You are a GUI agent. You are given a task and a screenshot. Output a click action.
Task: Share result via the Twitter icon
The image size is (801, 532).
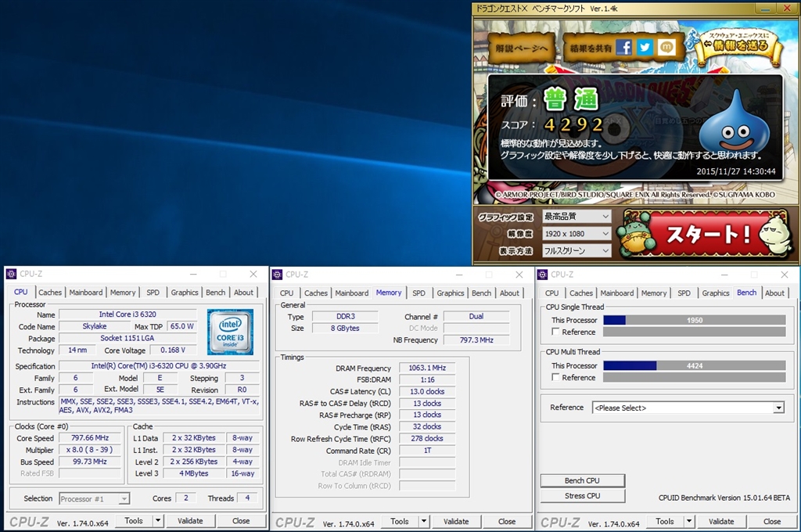pyautogui.click(x=645, y=47)
